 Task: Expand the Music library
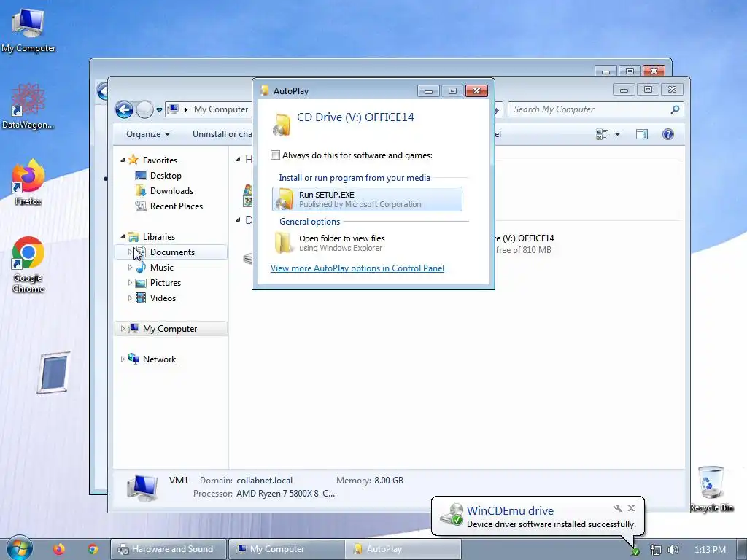pos(130,267)
